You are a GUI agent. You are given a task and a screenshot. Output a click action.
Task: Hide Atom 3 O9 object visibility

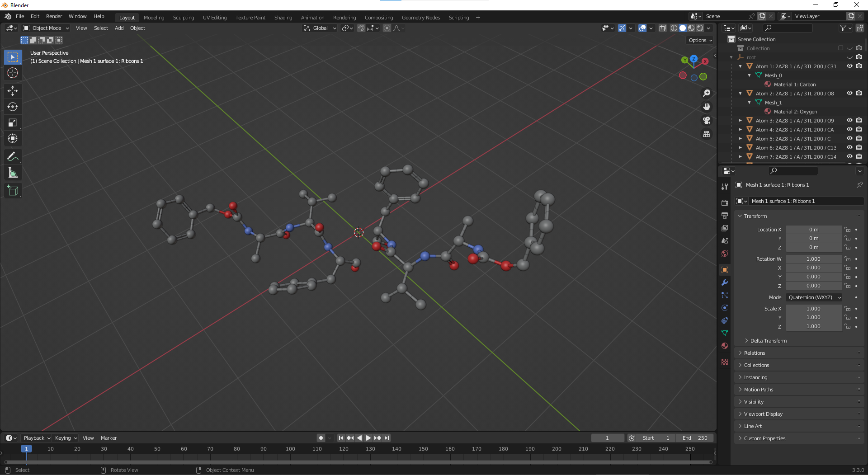tap(849, 121)
